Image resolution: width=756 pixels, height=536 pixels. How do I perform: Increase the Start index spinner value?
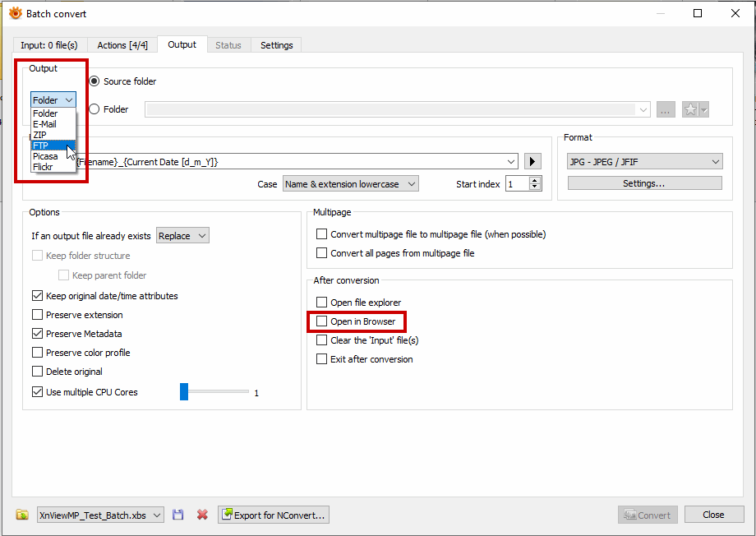[536, 180]
